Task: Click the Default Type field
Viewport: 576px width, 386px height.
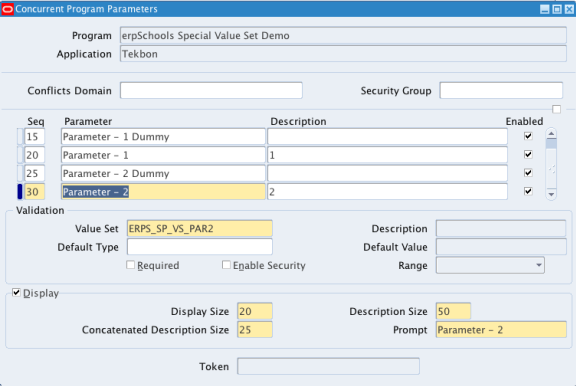Action: pos(200,247)
